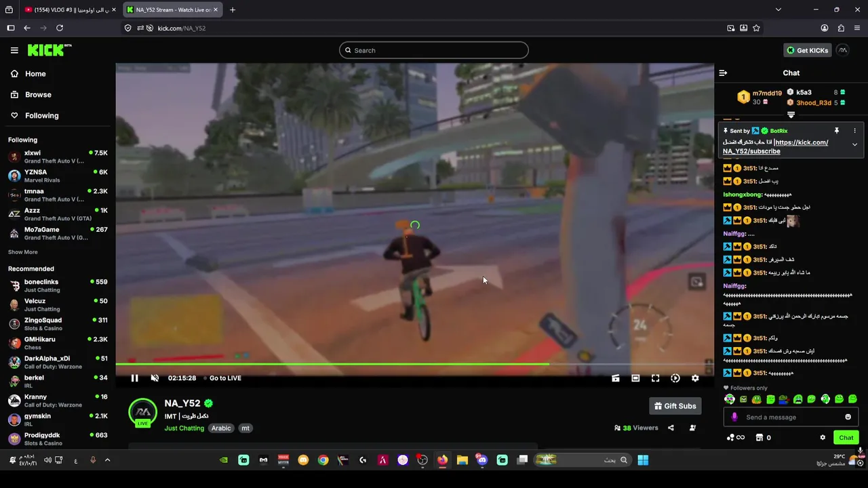Open boneclinks recommended channel

58,285
